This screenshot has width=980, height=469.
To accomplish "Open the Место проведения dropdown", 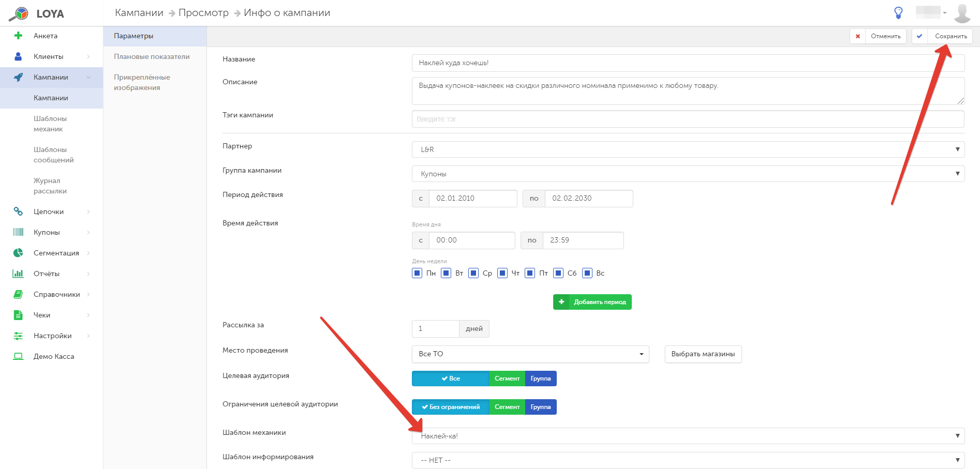I will (x=530, y=354).
